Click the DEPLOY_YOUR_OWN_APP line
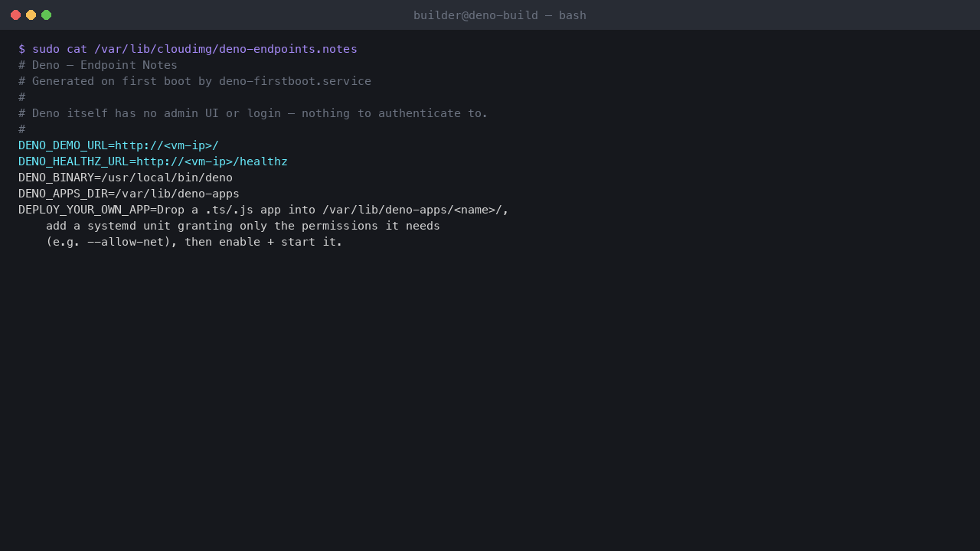980x551 pixels. 263,210
